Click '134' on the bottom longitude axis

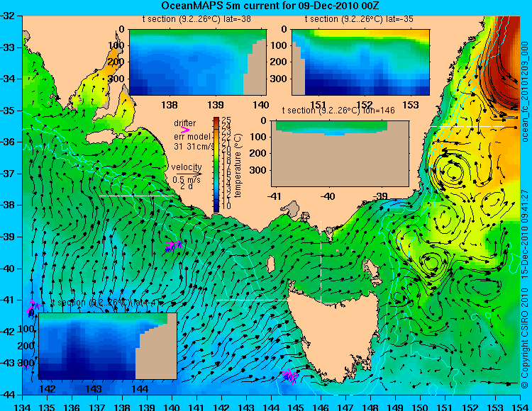tap(22, 407)
